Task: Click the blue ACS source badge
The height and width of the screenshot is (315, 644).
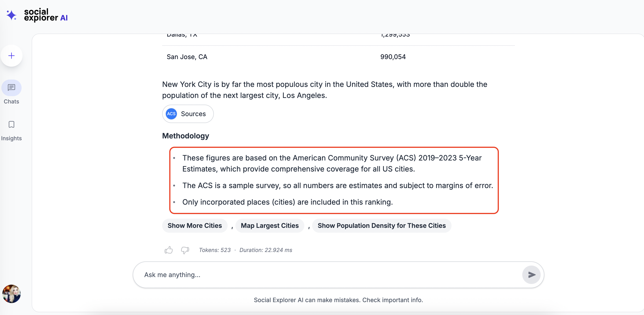Action: [x=171, y=114]
